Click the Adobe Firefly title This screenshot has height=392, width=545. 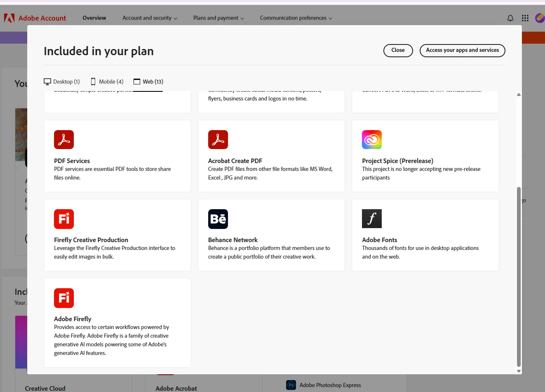pyautogui.click(x=73, y=319)
